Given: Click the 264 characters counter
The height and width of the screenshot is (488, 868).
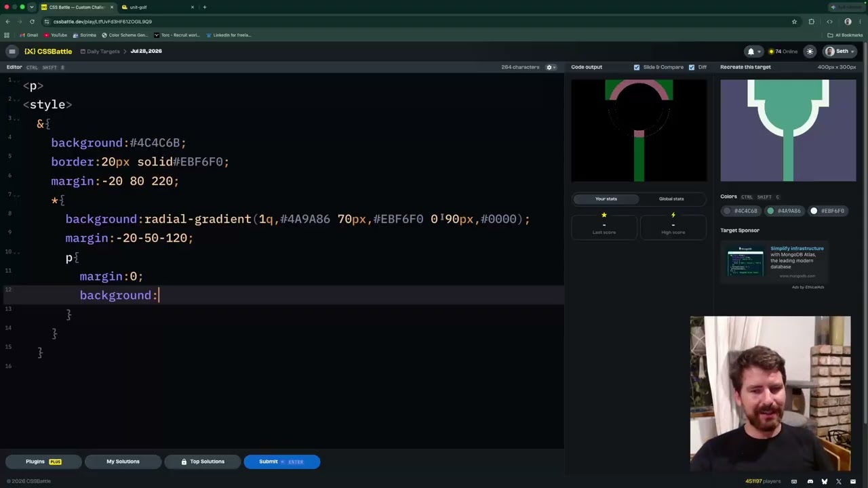Looking at the screenshot, I should [520, 67].
